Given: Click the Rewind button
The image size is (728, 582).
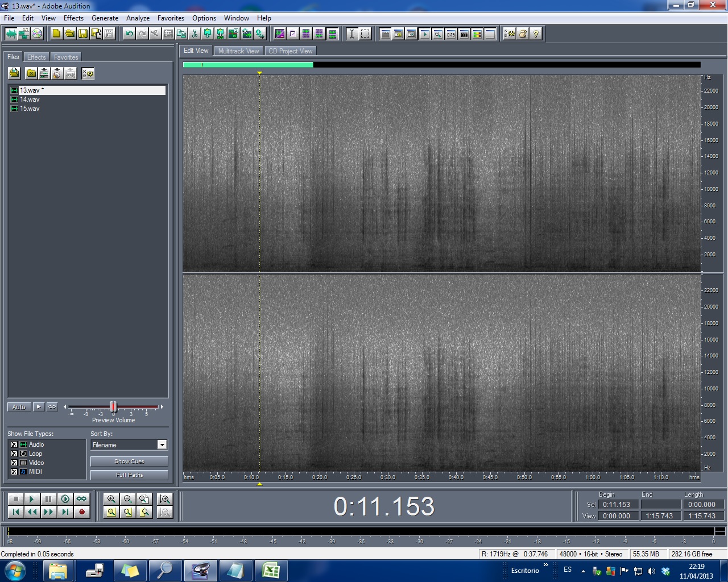Looking at the screenshot, I should click(32, 512).
